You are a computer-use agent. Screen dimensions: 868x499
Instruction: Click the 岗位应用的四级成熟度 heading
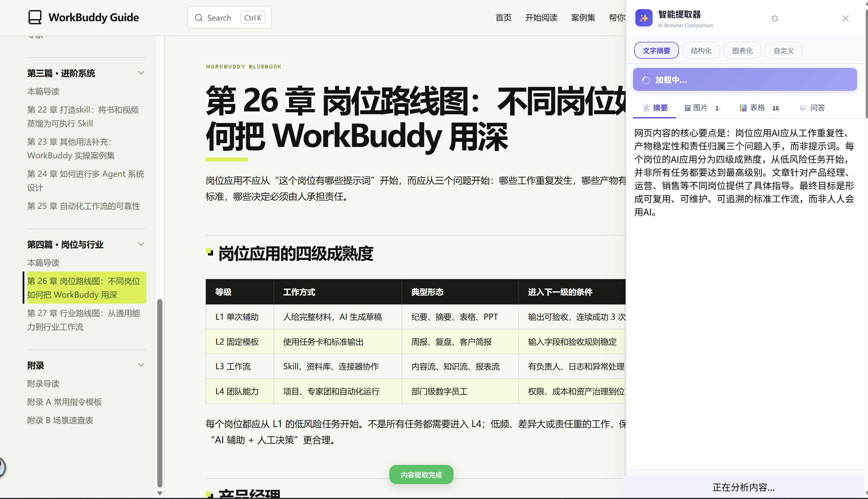point(295,254)
